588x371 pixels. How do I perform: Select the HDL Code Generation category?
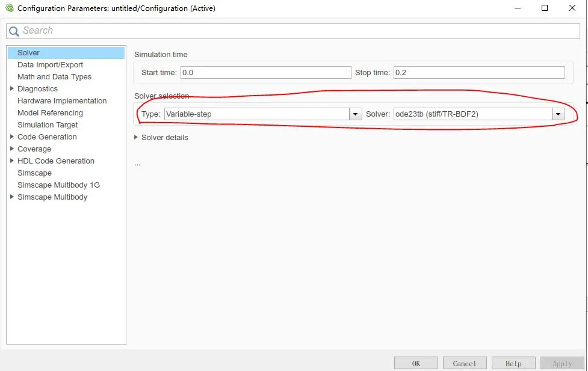point(56,161)
